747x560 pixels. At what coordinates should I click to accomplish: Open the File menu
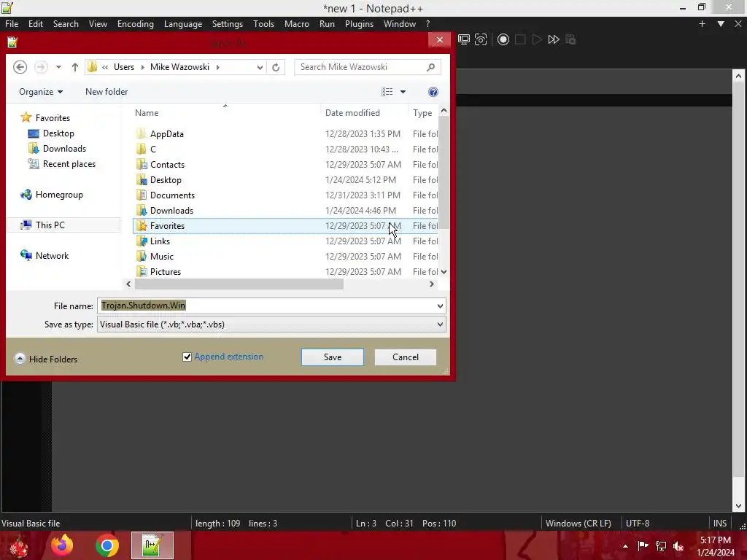[12, 24]
